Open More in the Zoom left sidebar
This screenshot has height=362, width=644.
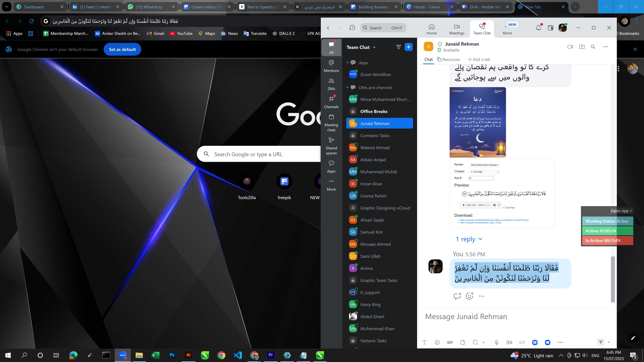coord(331,185)
